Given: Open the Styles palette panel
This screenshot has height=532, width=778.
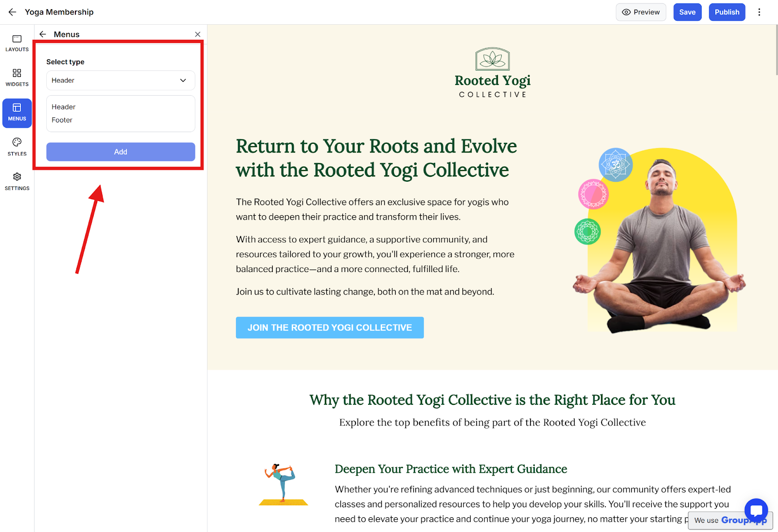Looking at the screenshot, I should tap(17, 147).
